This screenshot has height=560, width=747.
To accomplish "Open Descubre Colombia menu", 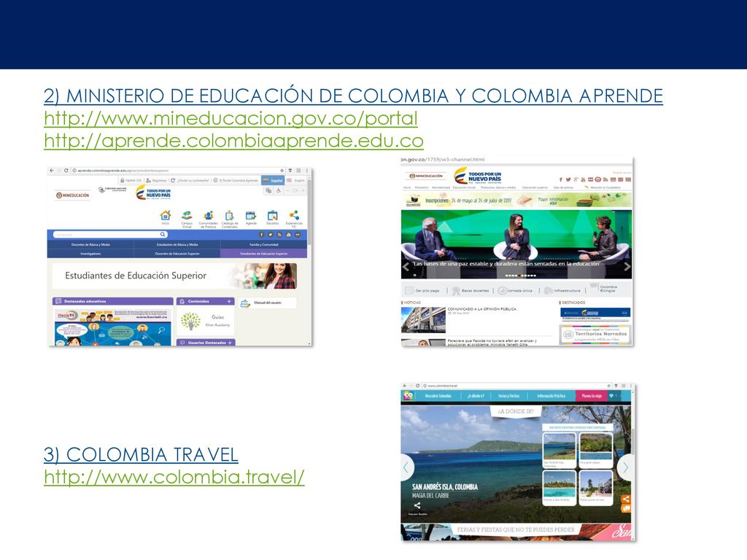I will 438,396.
